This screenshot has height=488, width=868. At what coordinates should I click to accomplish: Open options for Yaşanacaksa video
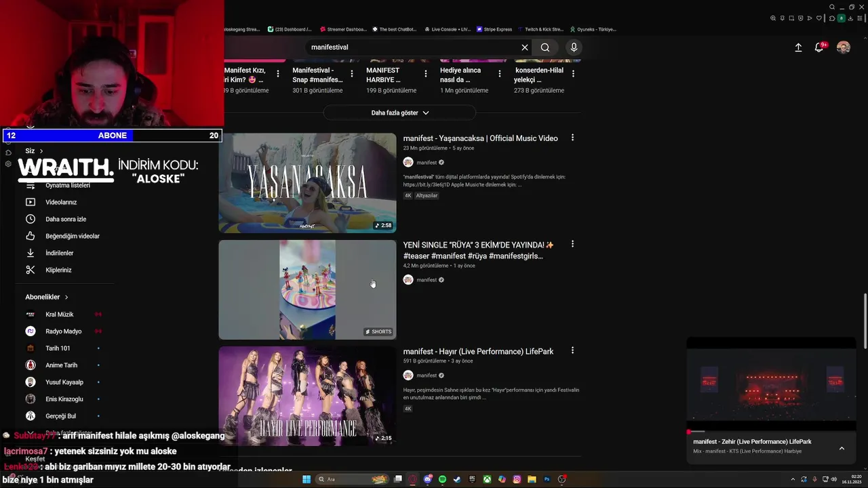tap(572, 138)
